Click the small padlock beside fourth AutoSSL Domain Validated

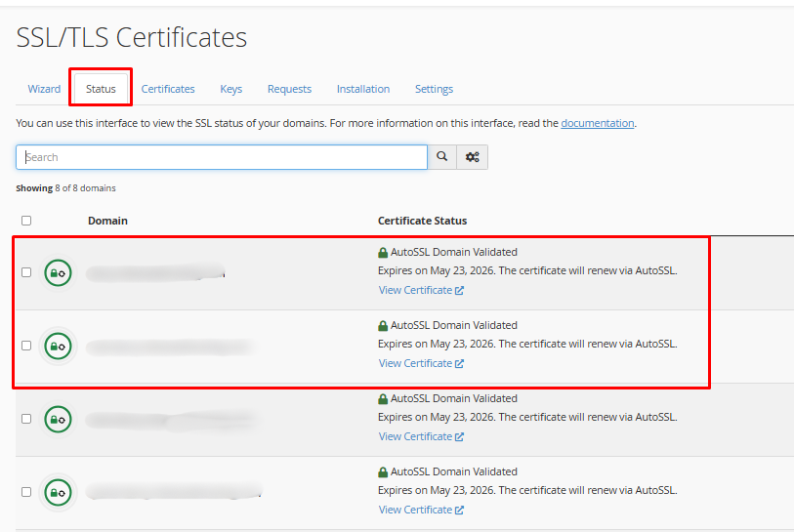(383, 472)
